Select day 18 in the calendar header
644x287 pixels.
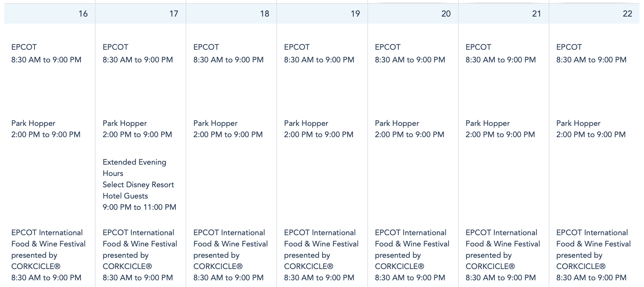pos(264,14)
